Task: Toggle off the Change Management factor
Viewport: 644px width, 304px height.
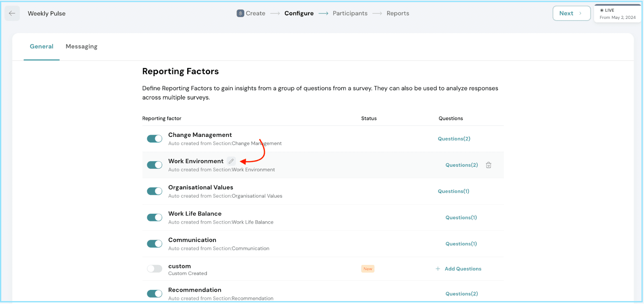Action: [155, 139]
